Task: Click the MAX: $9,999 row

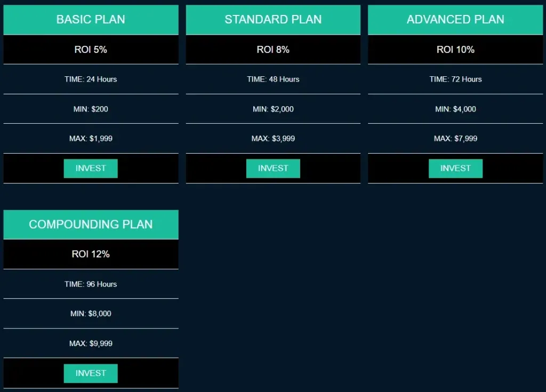Action: click(91, 343)
